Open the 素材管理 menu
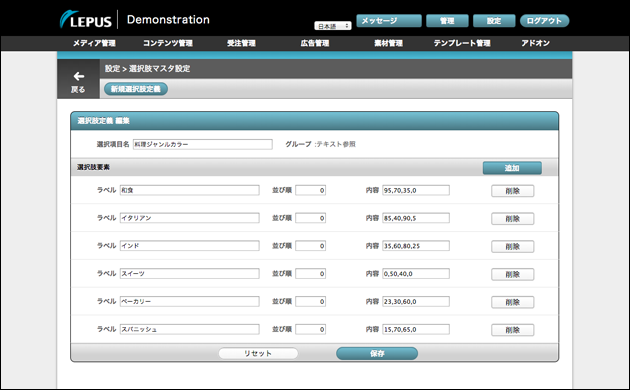 (x=388, y=43)
